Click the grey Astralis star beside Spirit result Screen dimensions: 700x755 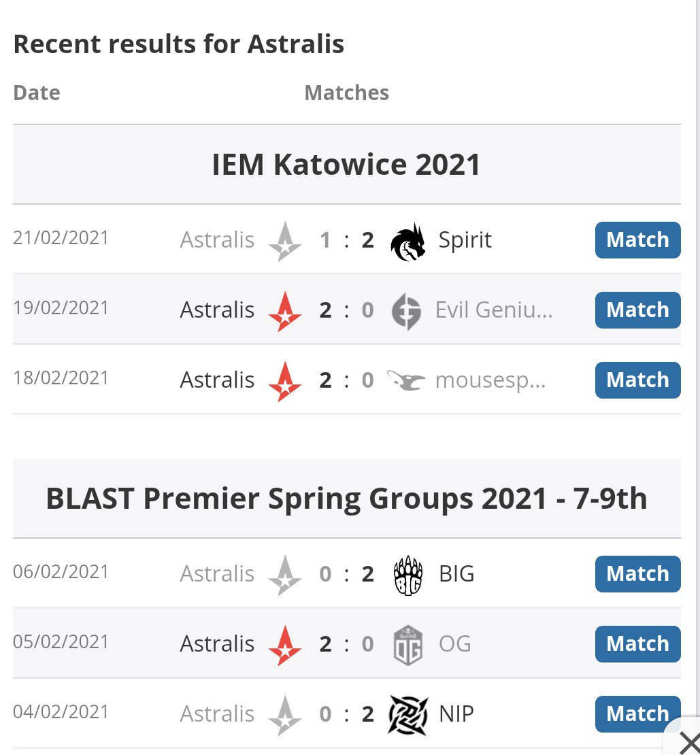click(x=285, y=241)
